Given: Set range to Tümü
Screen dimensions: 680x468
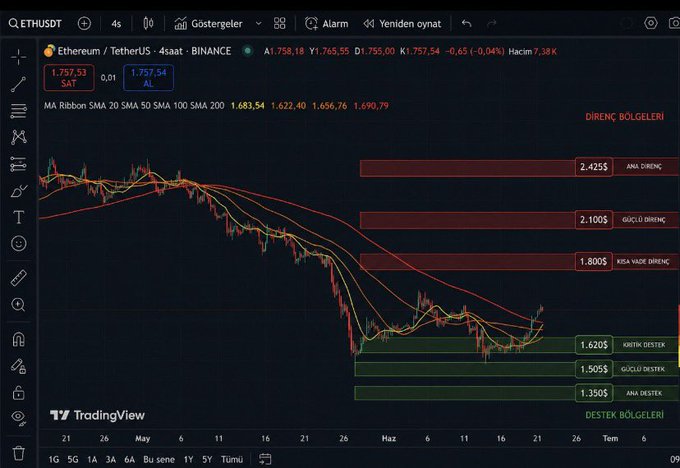Looking at the screenshot, I should [x=232, y=459].
